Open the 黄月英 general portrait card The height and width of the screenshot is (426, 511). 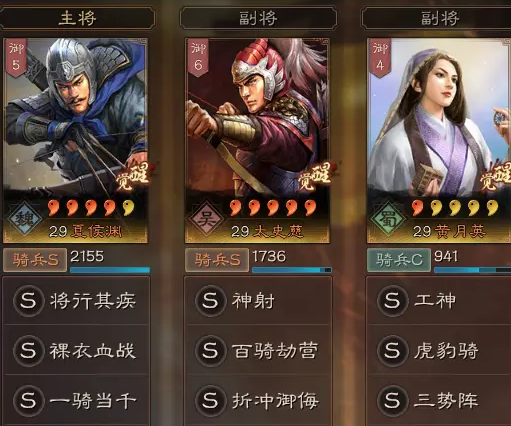click(x=439, y=141)
